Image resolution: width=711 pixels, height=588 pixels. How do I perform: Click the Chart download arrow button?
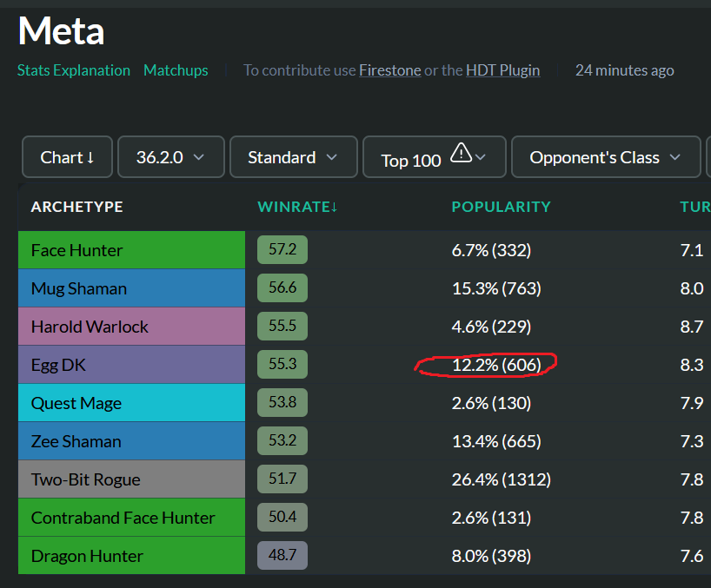[67, 157]
